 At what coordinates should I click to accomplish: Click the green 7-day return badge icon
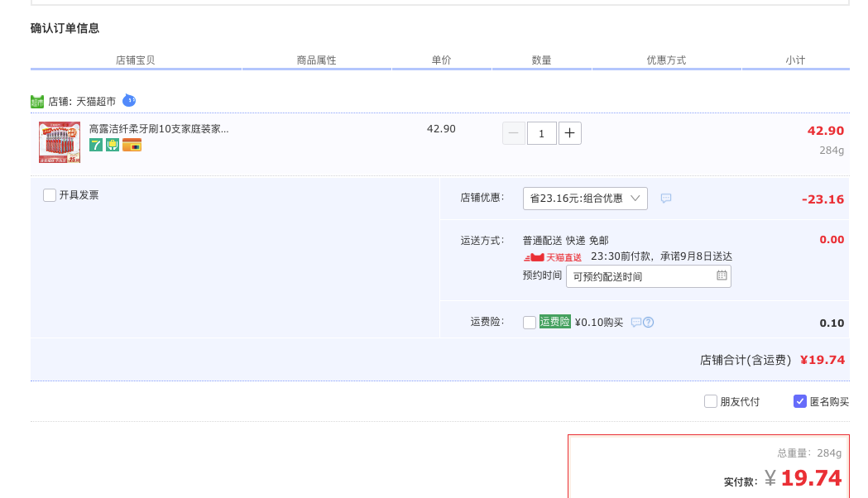pos(96,145)
